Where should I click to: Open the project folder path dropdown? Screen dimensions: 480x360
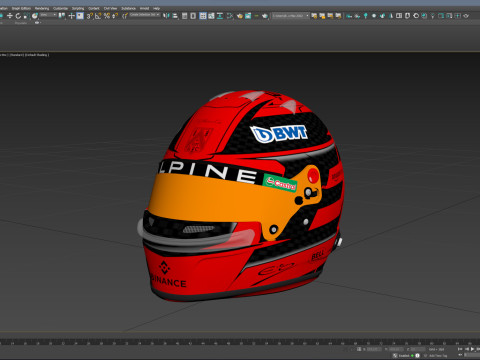click(291, 16)
